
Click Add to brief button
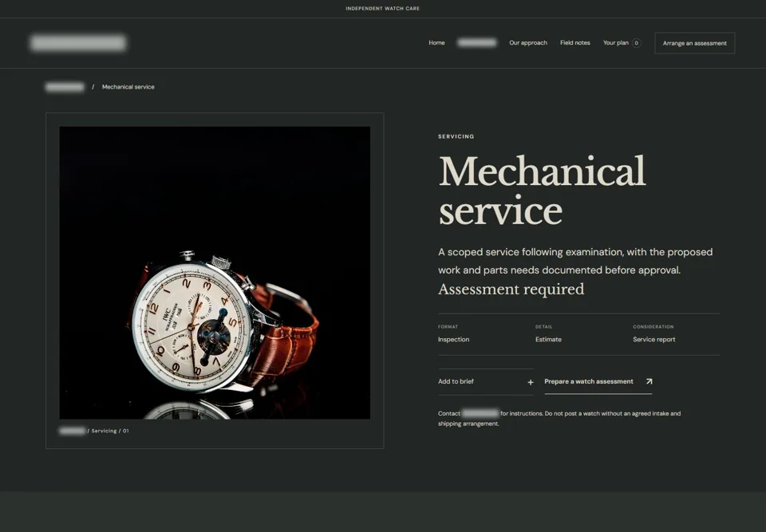[x=486, y=381]
